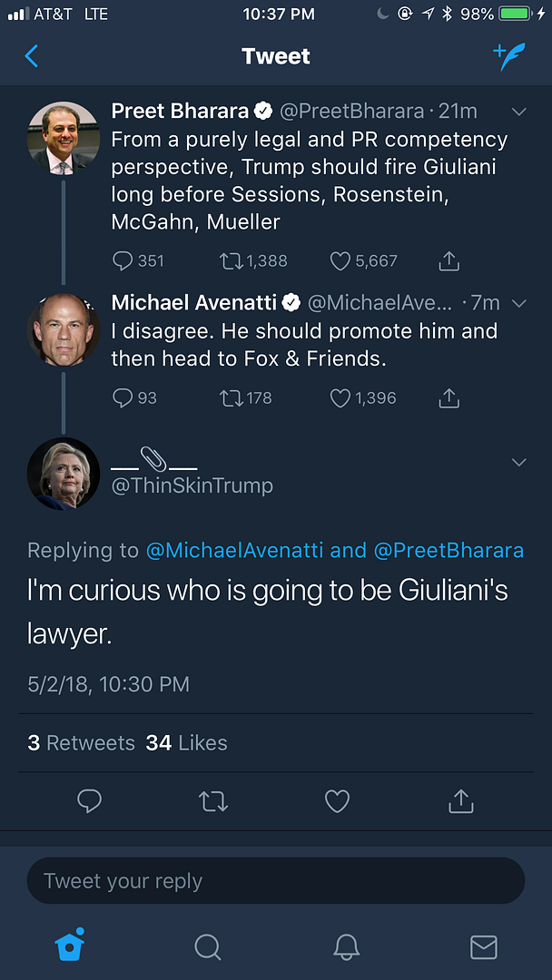Retweet Preet Bharara's tweet
This screenshot has width=552, height=980.
click(231, 261)
